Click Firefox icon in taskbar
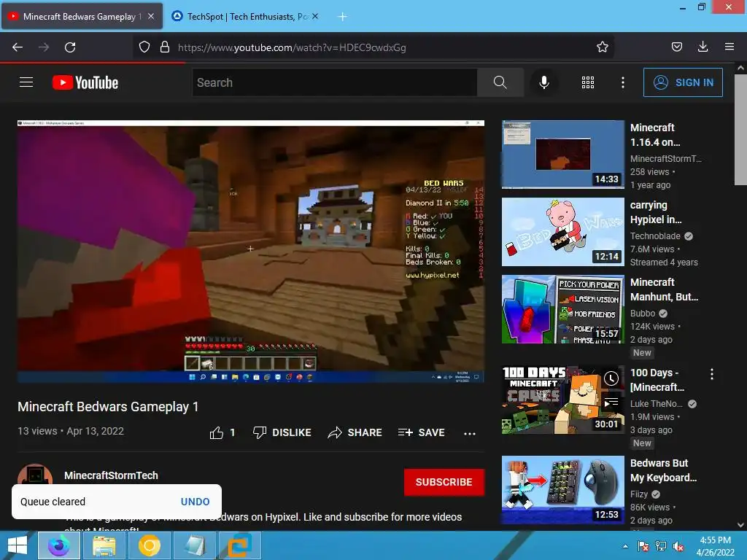The image size is (747, 560). [59, 545]
